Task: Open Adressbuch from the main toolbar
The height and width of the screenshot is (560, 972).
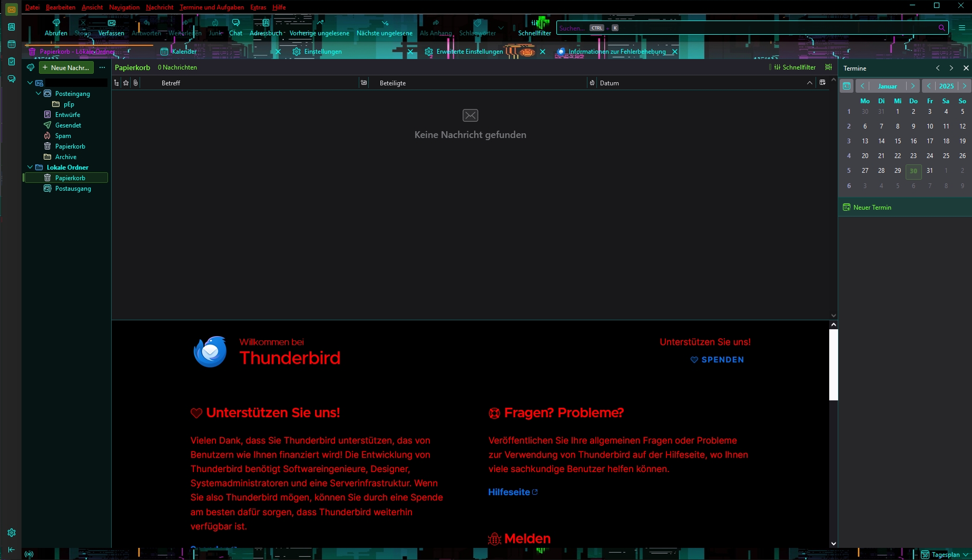Action: click(x=266, y=28)
